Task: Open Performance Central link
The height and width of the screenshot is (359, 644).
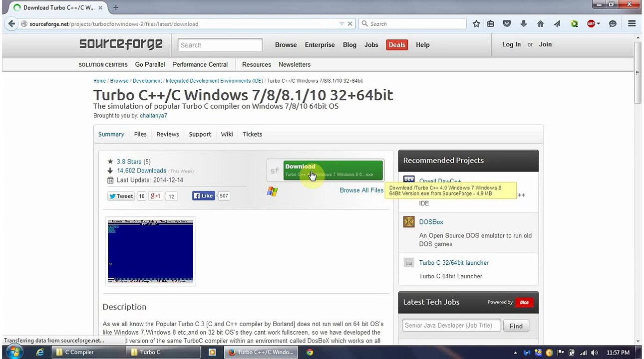Action: click(x=200, y=64)
